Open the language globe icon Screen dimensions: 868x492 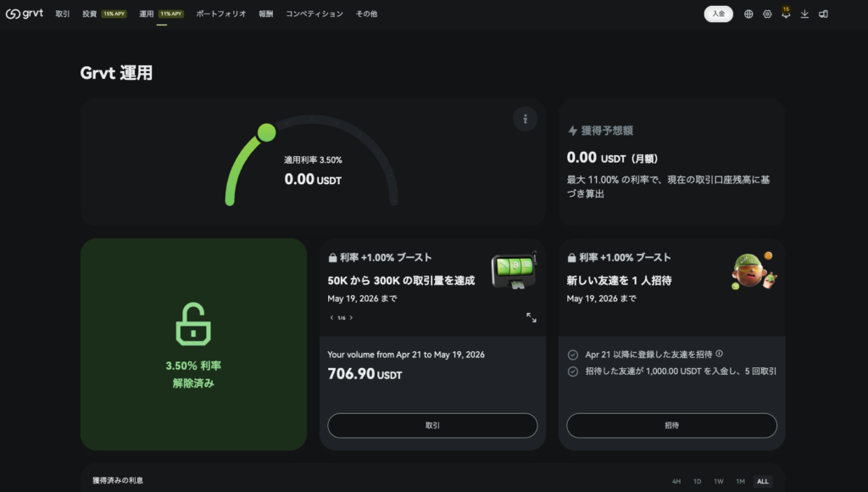point(748,14)
